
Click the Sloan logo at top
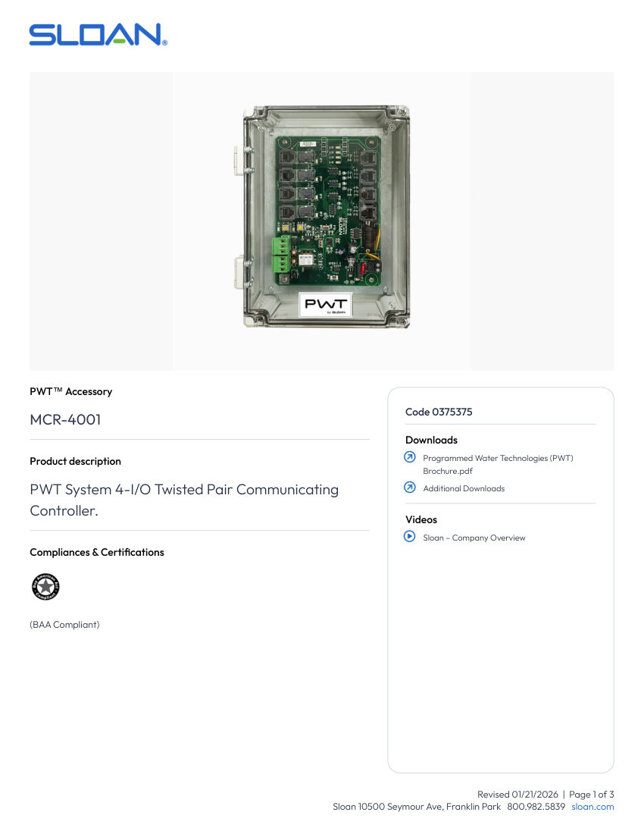(x=98, y=35)
